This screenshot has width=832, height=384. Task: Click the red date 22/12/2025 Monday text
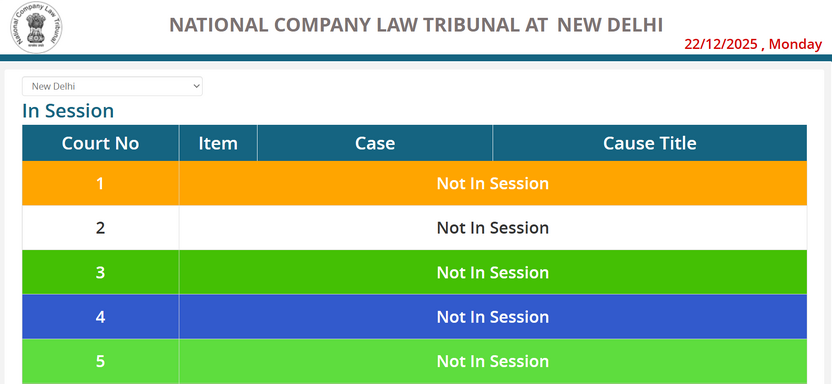point(753,45)
